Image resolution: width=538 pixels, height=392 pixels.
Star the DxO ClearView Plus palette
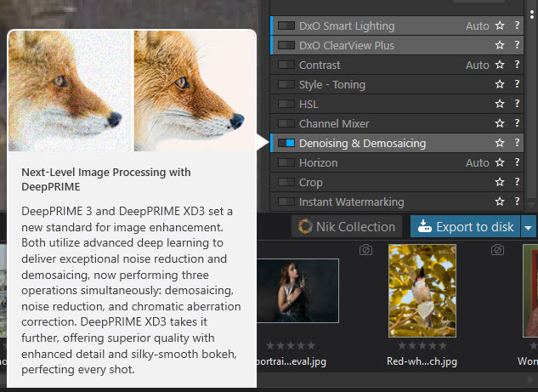click(x=500, y=45)
